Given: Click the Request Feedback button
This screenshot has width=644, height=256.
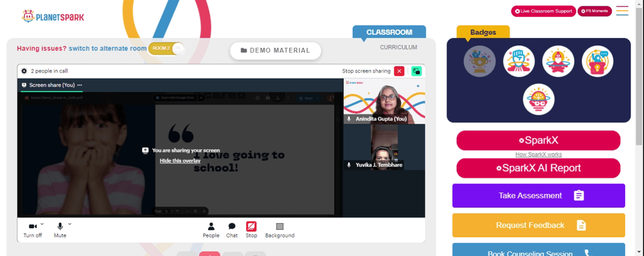Looking at the screenshot, I should click(x=538, y=225).
